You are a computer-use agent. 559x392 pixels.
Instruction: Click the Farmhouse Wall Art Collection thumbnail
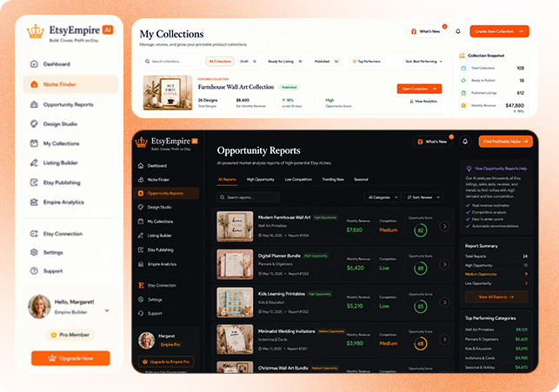(168, 93)
